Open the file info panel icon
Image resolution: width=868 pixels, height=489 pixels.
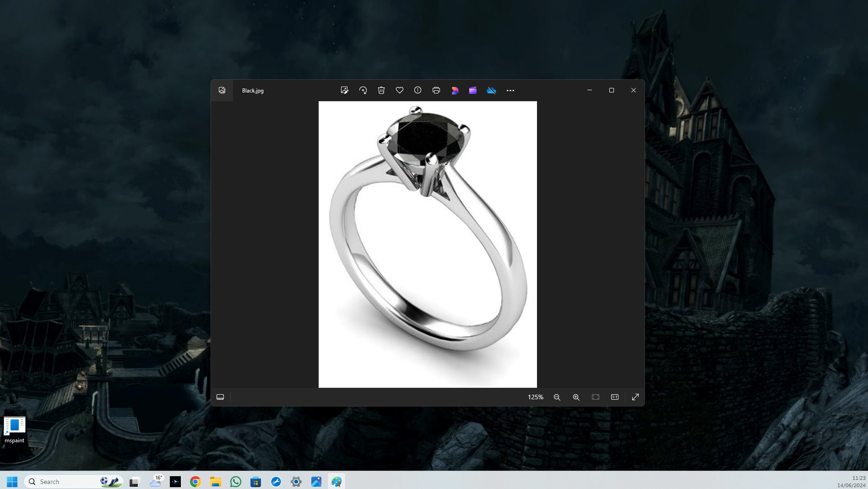click(x=418, y=90)
